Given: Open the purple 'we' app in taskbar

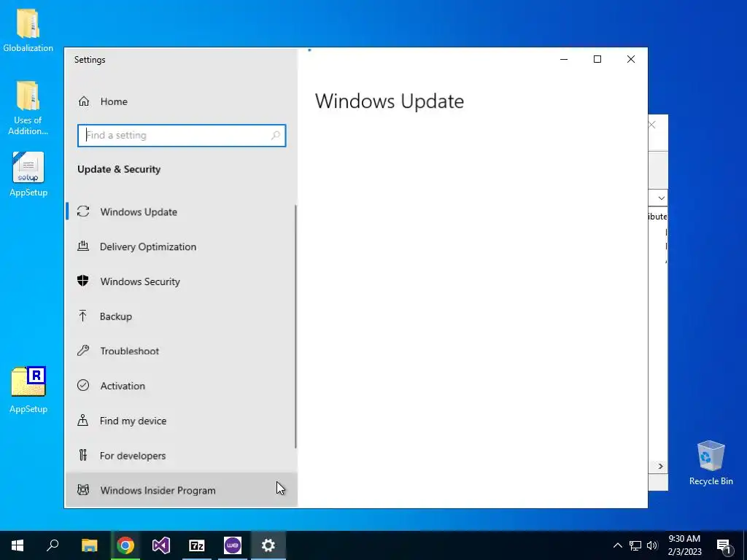Looking at the screenshot, I should tap(233, 545).
